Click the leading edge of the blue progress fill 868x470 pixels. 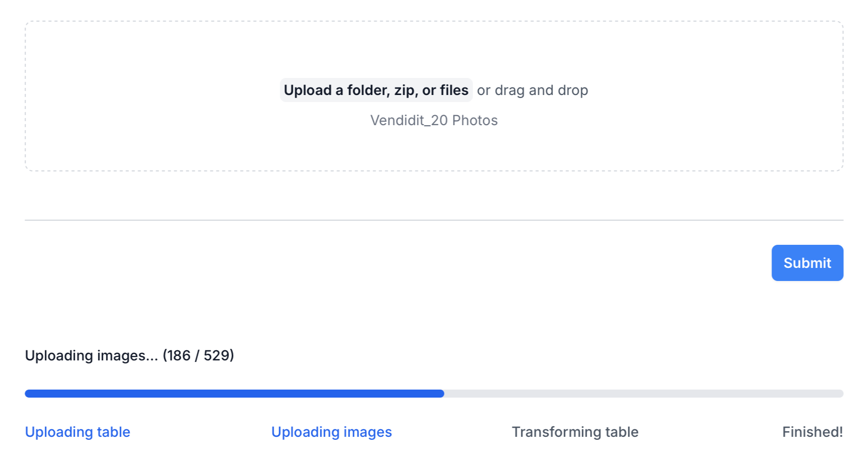pyautogui.click(x=441, y=394)
